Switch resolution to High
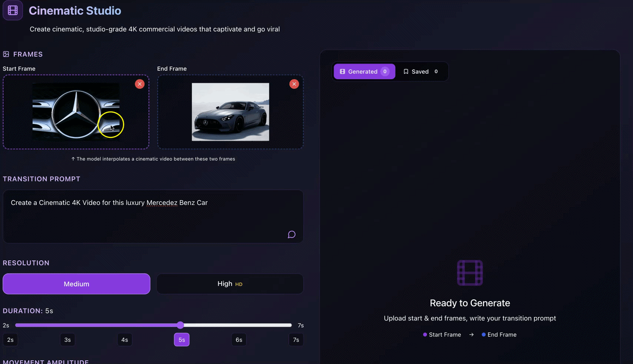Image resolution: width=633 pixels, height=364 pixels. click(230, 283)
